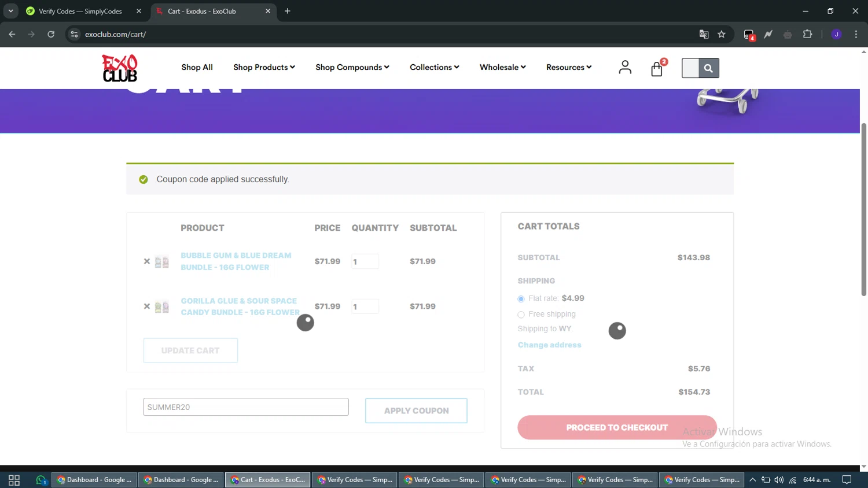This screenshot has height=488, width=868.
Task: Close the Cart - Exodus tab
Action: pyautogui.click(x=268, y=11)
